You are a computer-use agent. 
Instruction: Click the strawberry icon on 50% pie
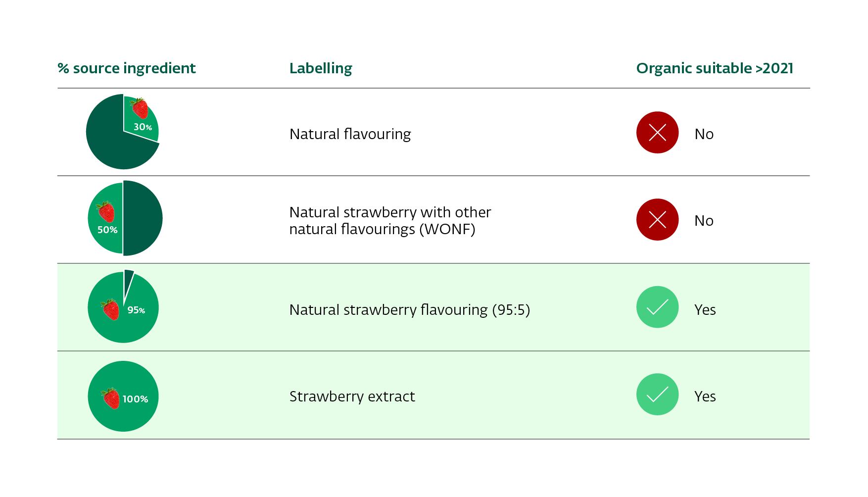click(x=106, y=212)
